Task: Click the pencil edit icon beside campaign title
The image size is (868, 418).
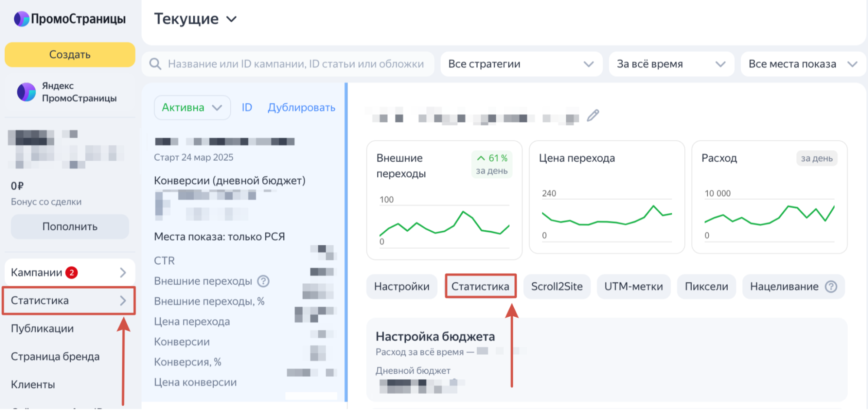Action: [x=593, y=116]
